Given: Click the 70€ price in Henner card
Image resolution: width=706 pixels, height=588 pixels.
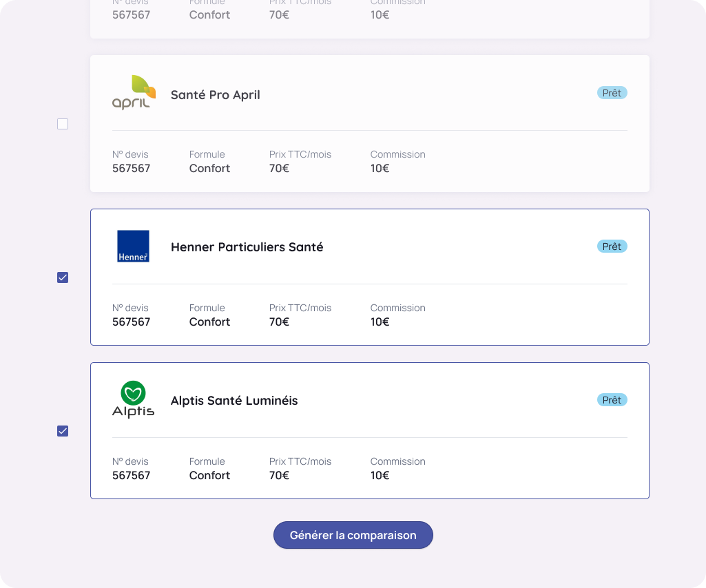Looking at the screenshot, I should pos(279,322).
